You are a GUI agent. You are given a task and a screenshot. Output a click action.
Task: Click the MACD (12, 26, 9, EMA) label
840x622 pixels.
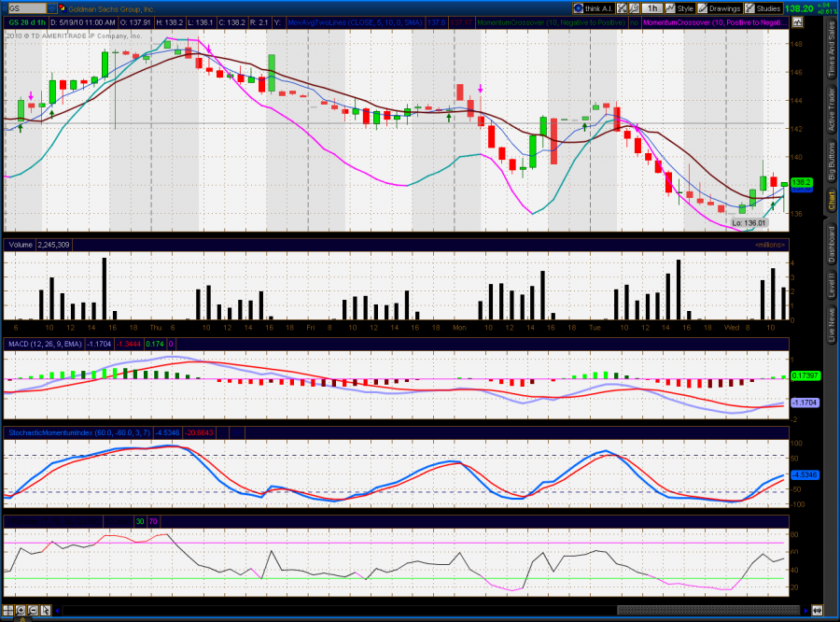click(x=45, y=344)
